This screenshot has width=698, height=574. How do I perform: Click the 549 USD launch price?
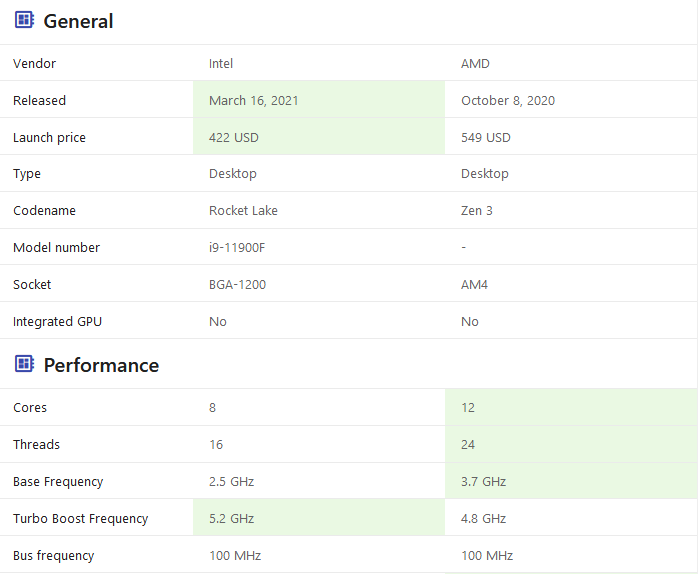coord(485,138)
